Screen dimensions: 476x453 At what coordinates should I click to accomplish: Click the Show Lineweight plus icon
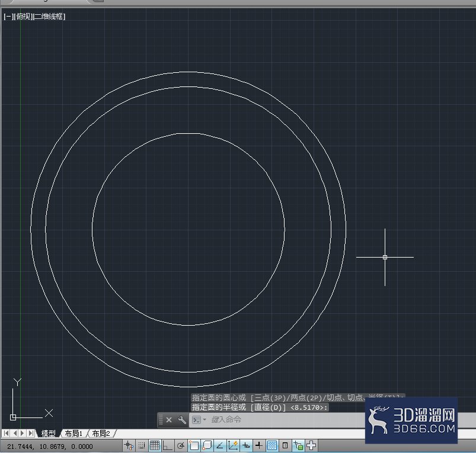(x=259, y=445)
